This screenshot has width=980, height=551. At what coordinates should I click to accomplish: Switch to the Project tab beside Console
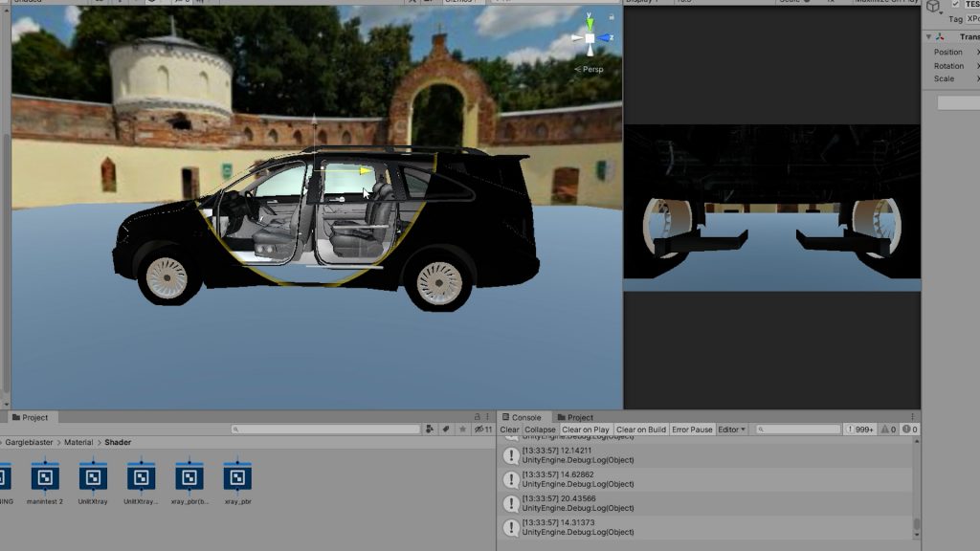575,417
